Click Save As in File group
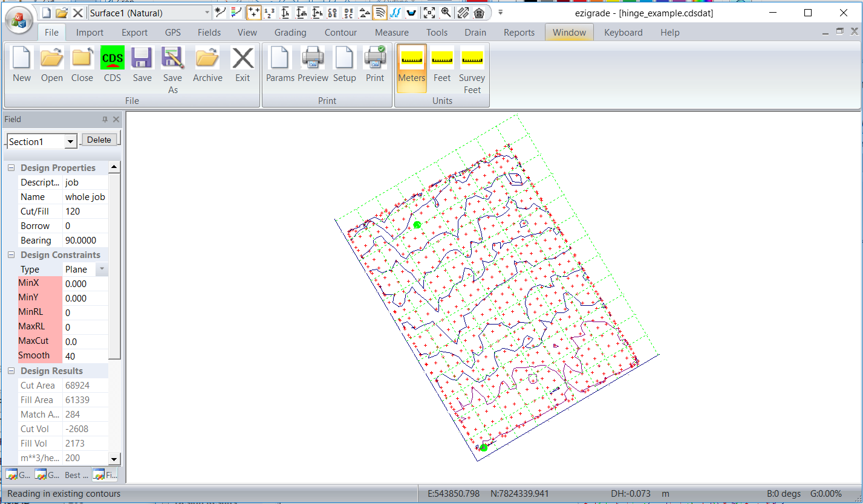 172,59
